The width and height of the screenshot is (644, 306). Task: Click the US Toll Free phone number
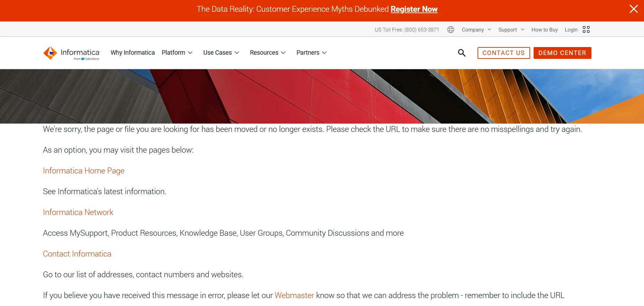[x=407, y=30]
